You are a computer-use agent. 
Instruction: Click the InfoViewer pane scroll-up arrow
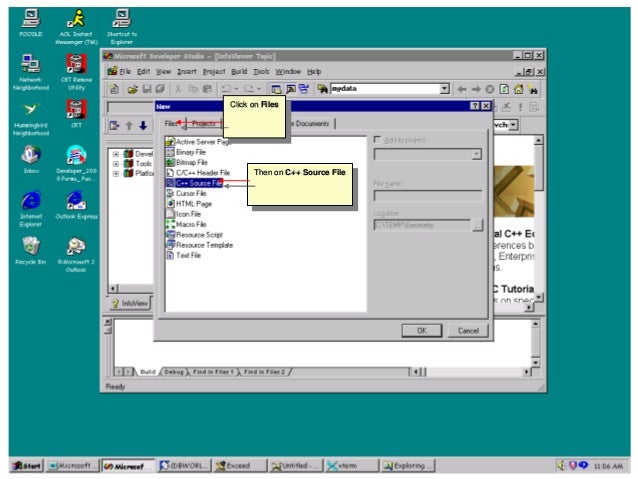(538, 140)
